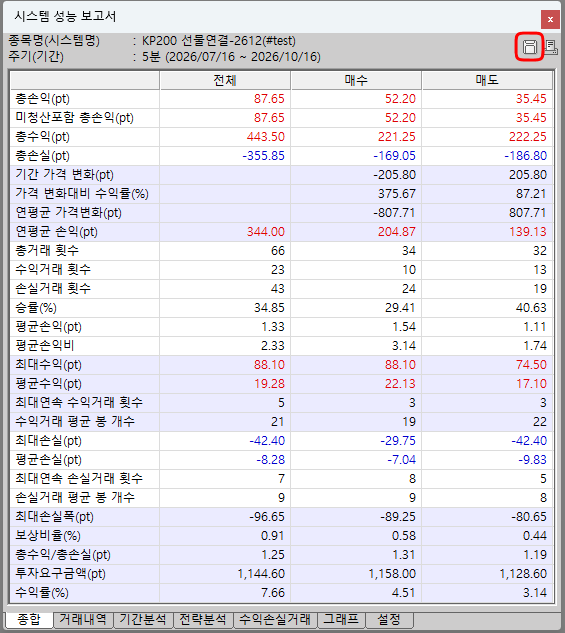Click the 수익률(%) total value 7.66
Image resolution: width=565 pixels, height=633 pixels.
pyautogui.click(x=273, y=592)
